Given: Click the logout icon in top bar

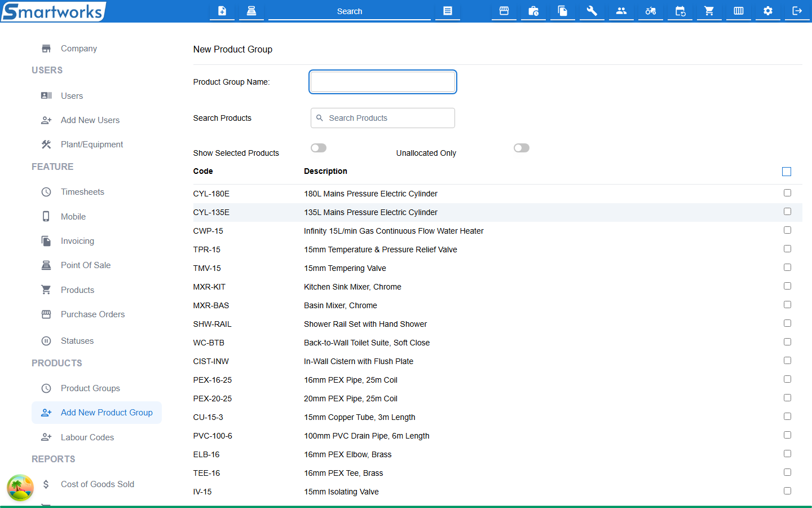Looking at the screenshot, I should (797, 11).
